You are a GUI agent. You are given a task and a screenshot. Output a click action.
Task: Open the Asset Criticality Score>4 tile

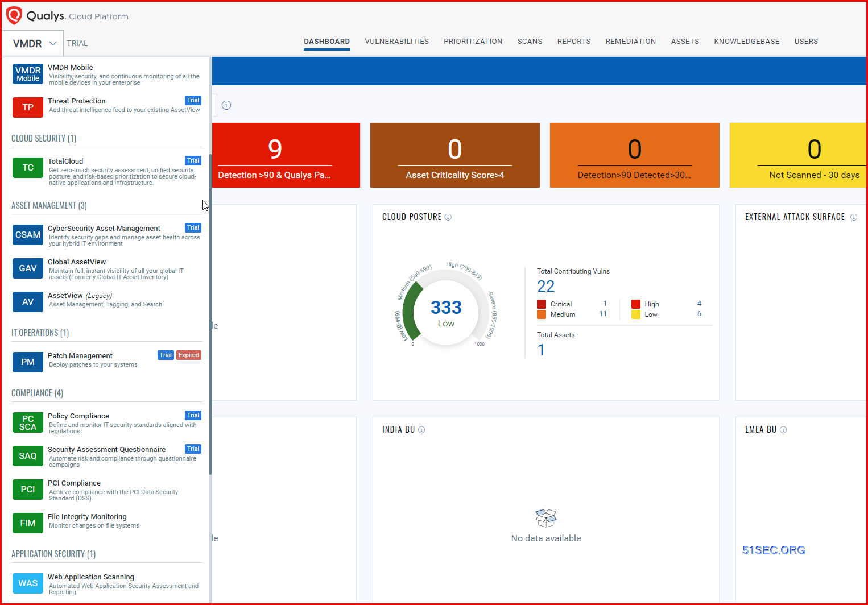point(455,155)
